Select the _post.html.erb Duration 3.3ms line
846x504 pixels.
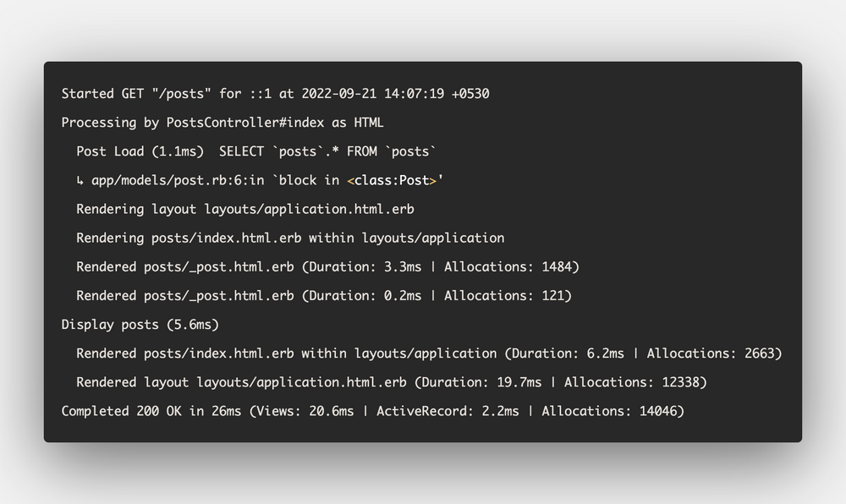tap(327, 267)
